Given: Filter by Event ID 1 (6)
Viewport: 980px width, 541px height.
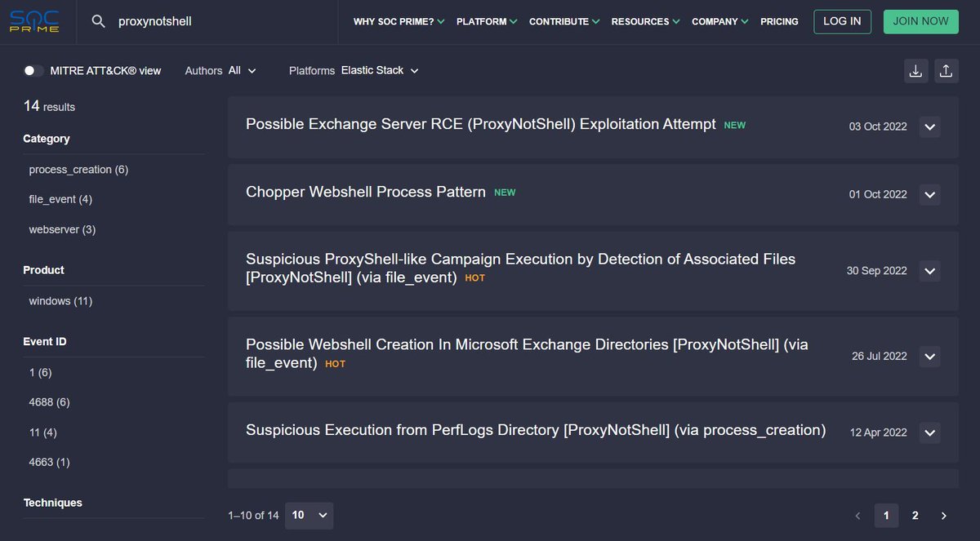Looking at the screenshot, I should (x=40, y=372).
